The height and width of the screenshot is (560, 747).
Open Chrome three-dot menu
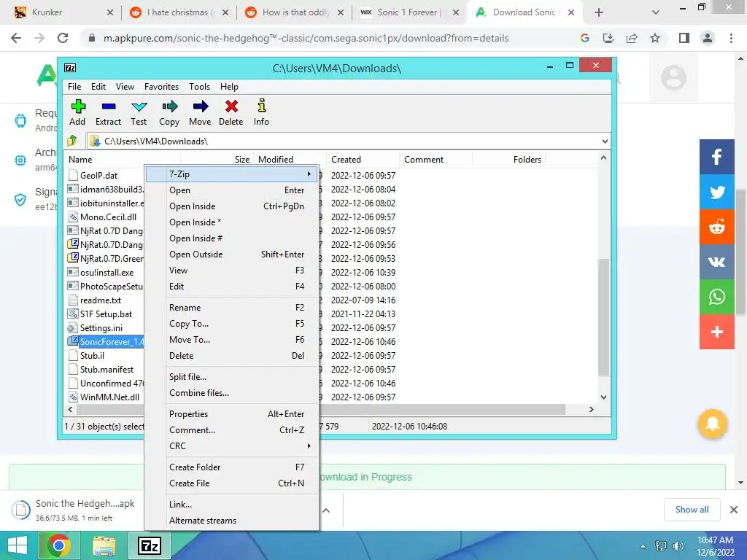coord(731,38)
